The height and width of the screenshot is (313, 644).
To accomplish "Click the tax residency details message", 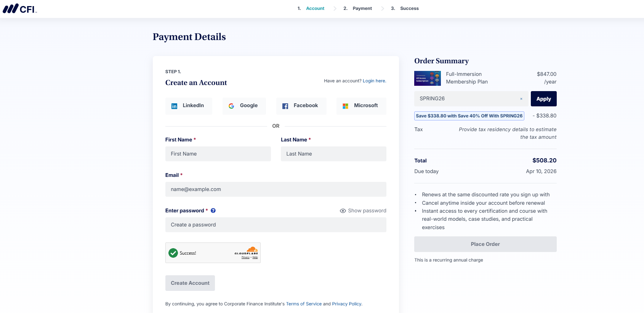I will click(508, 133).
